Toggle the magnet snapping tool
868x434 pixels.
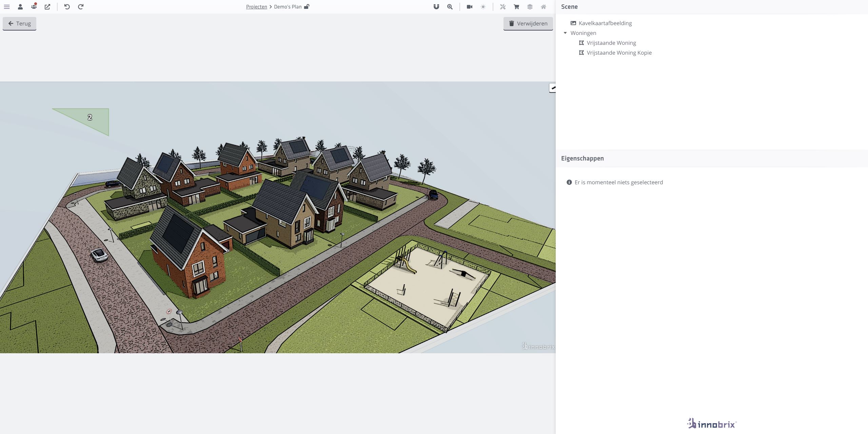[x=436, y=7]
